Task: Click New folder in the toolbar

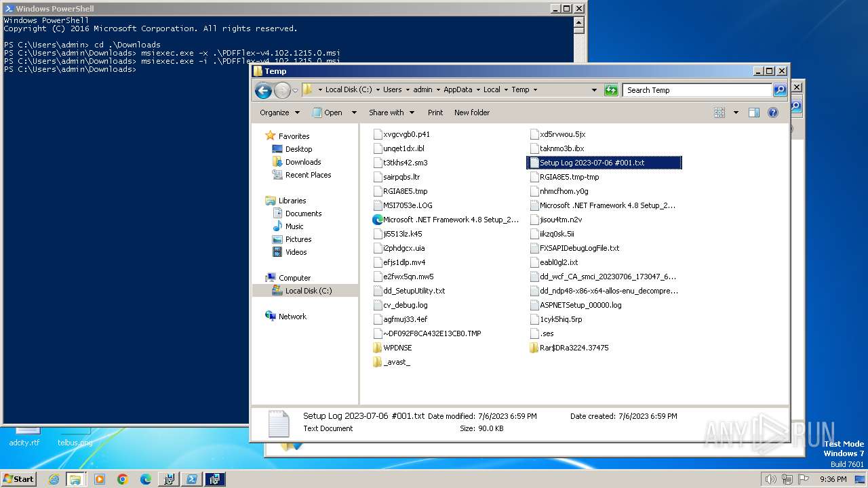Action: pos(472,113)
